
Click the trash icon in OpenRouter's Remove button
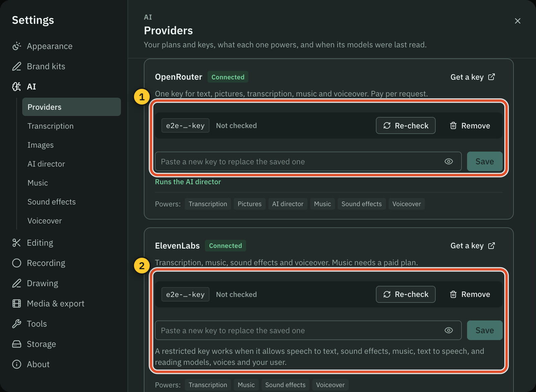click(x=453, y=126)
